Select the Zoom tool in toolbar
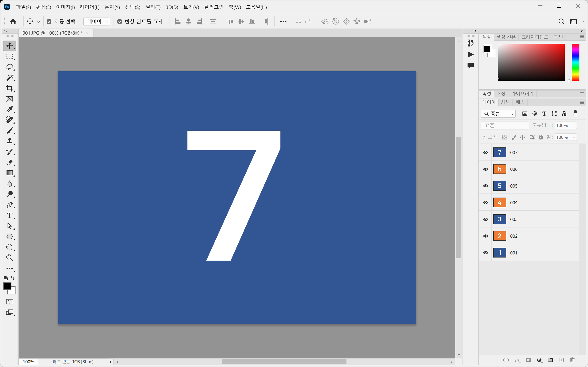 pos(9,258)
